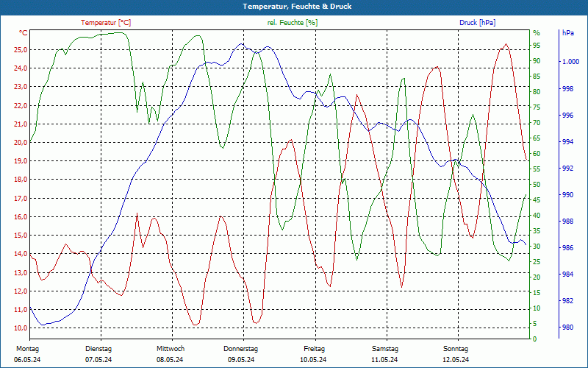This screenshot has height=368, width=588.
Task: Click pressure axis value 1.000
Action: pyautogui.click(x=571, y=62)
